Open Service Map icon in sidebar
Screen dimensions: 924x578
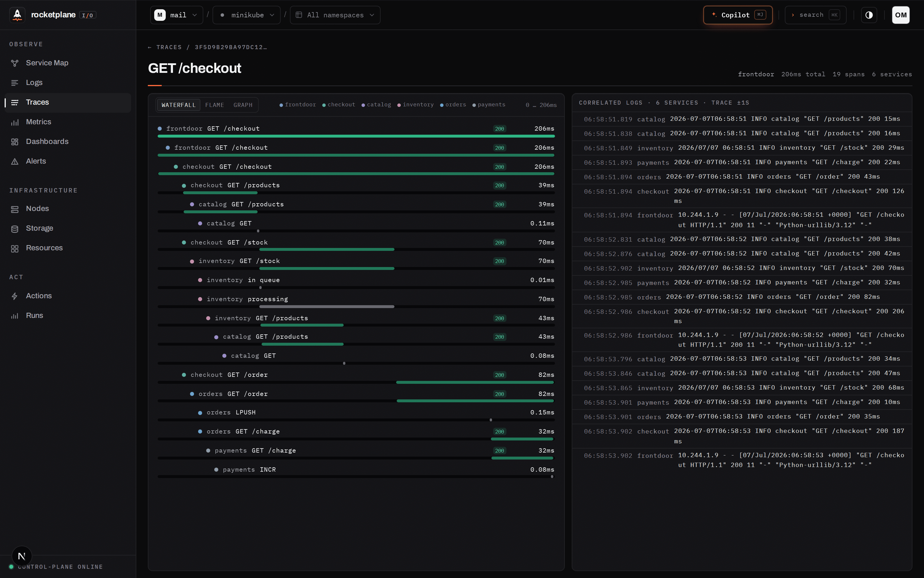point(14,63)
